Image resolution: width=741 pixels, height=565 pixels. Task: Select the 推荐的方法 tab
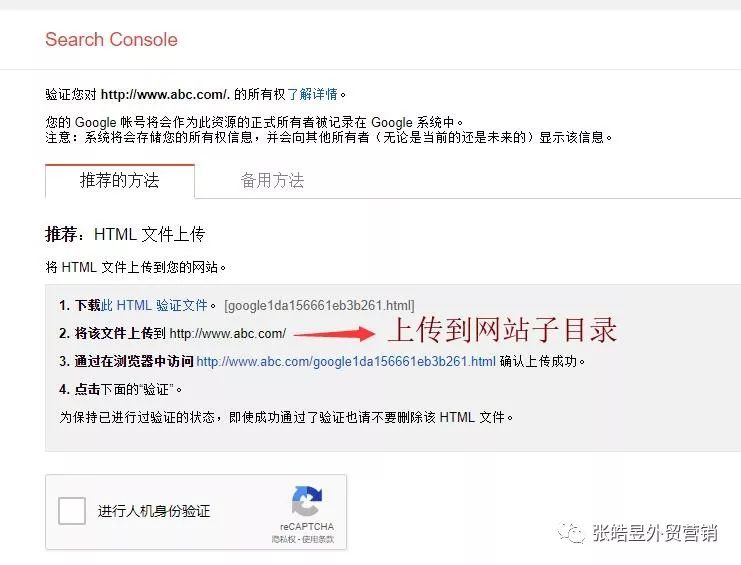point(120,181)
